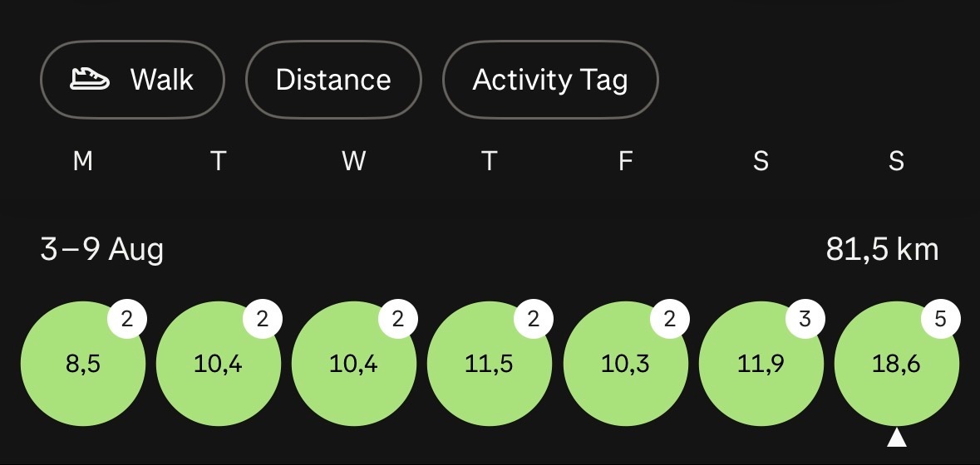Viewport: 980px width, 465px height.
Task: Select Friday's 10,3 km circle
Action: pos(626,364)
